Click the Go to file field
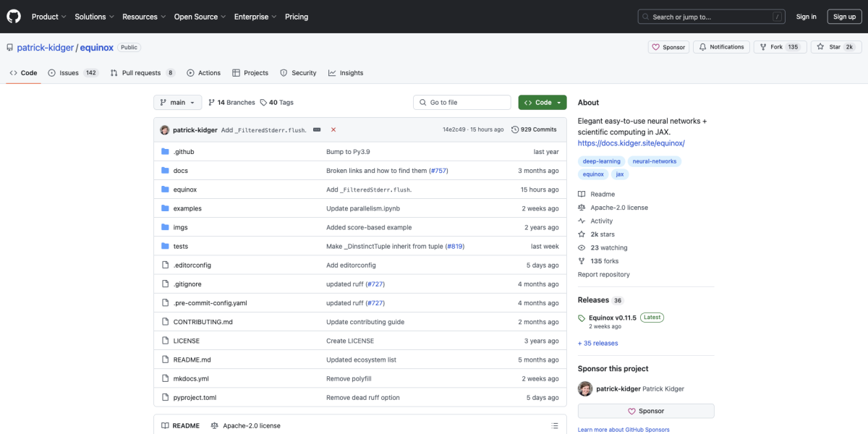Screen dimensions: 868x434 coord(462,103)
